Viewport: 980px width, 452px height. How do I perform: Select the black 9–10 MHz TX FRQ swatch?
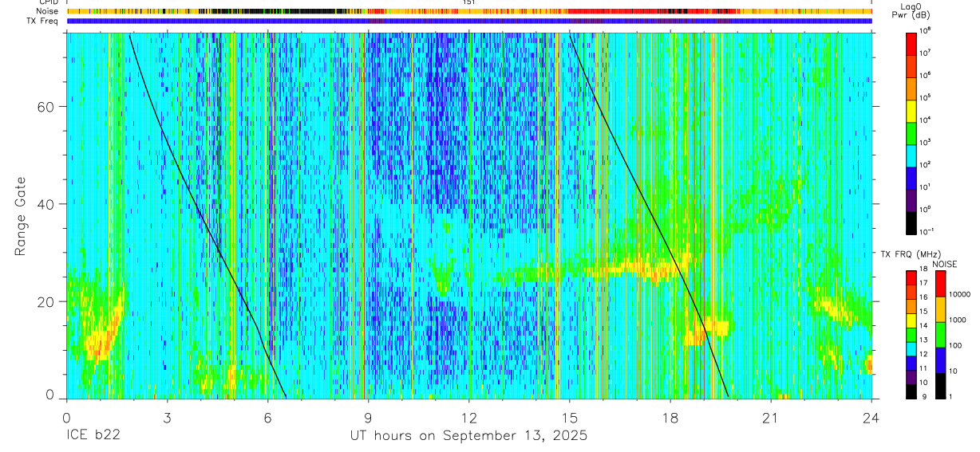point(911,391)
